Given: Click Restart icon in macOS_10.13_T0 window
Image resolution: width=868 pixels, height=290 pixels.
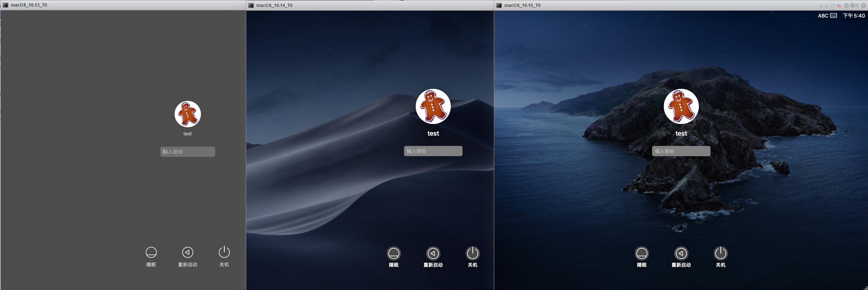Looking at the screenshot, I should tap(188, 252).
